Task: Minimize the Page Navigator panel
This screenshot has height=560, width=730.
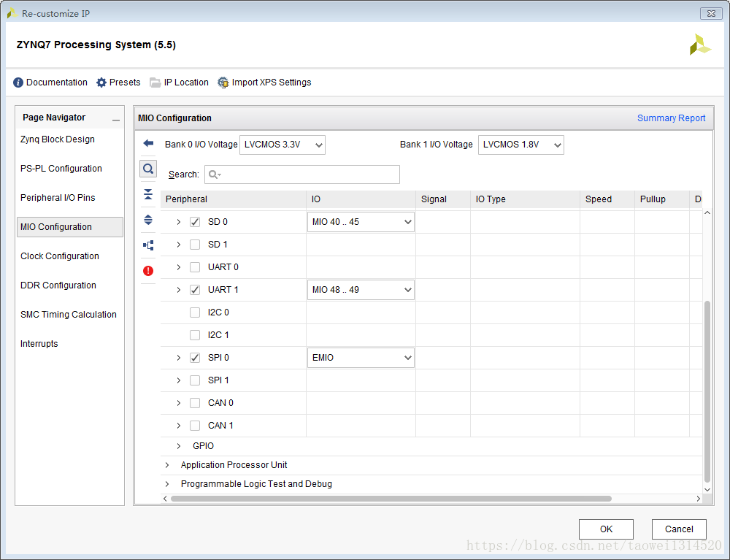Action: 116,120
